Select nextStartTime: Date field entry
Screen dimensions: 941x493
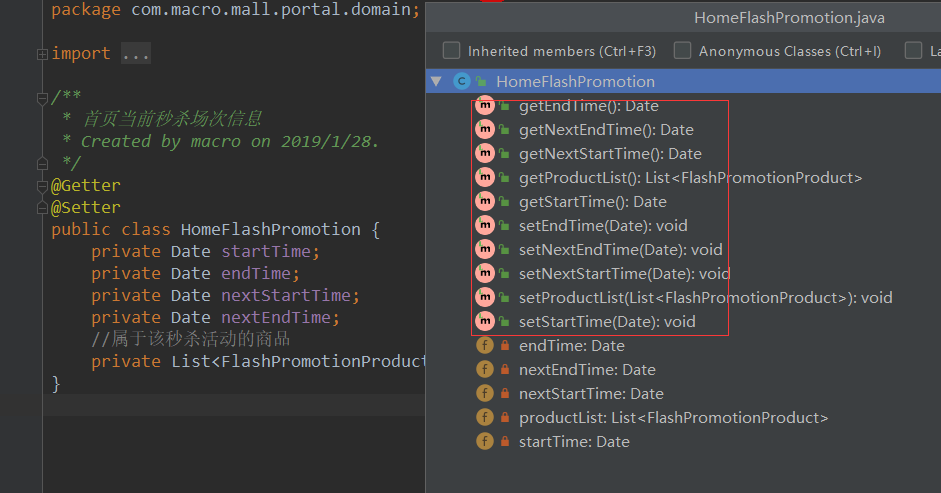coord(591,394)
